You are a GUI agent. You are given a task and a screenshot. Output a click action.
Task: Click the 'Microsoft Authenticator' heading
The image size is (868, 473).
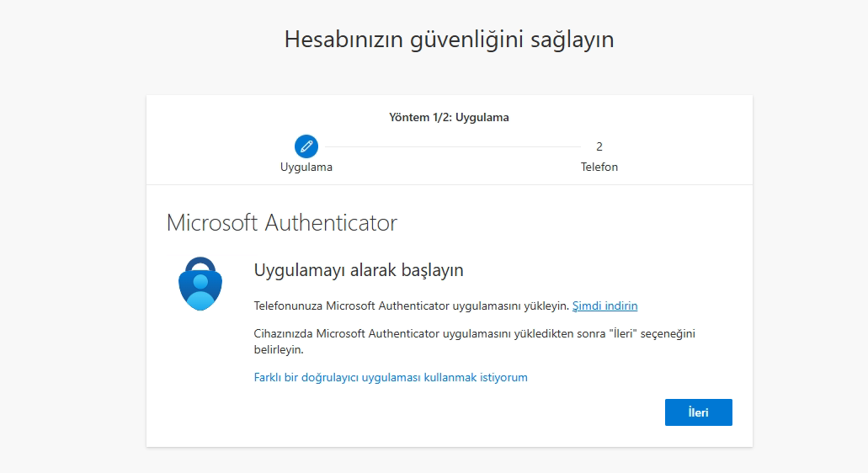click(x=282, y=222)
